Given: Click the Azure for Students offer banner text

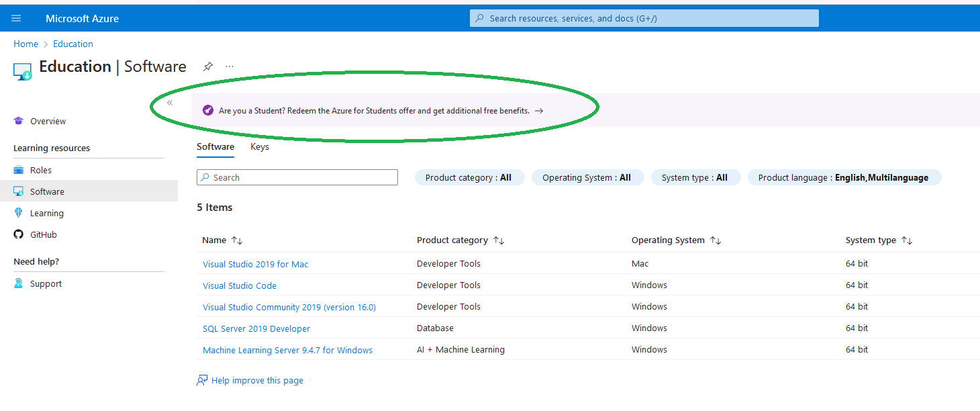Looking at the screenshot, I should (x=374, y=110).
